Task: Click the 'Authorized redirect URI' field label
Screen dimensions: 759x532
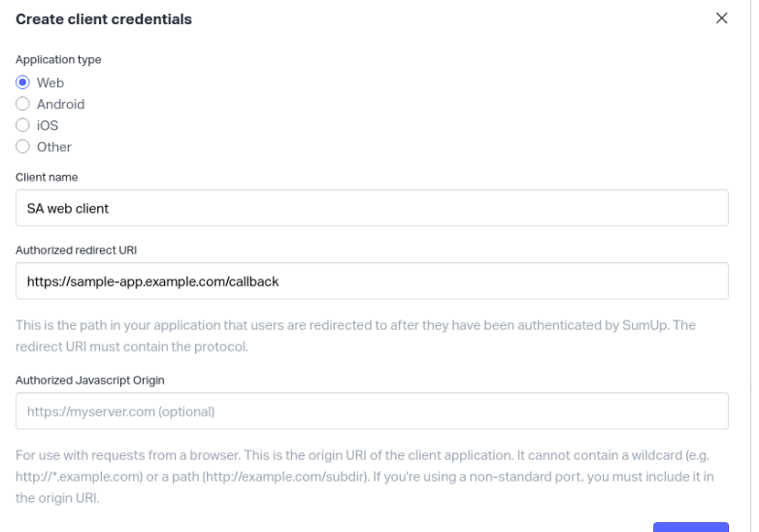Action: [x=76, y=249]
